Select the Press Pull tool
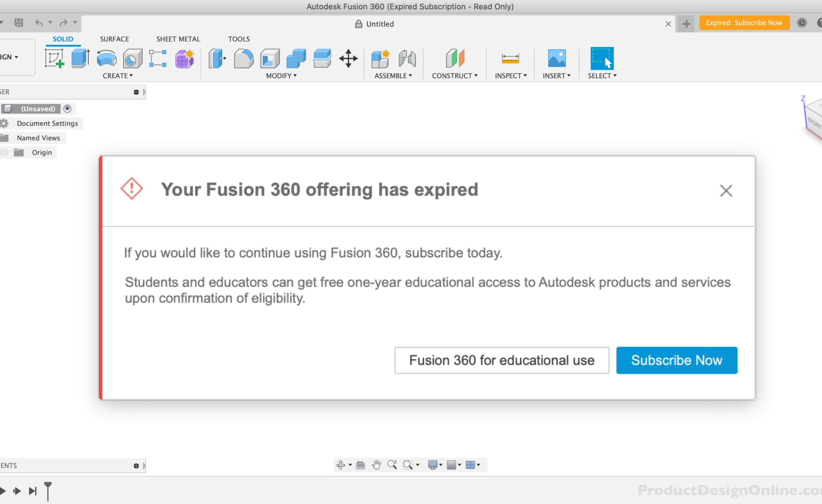822x504 pixels. click(217, 59)
